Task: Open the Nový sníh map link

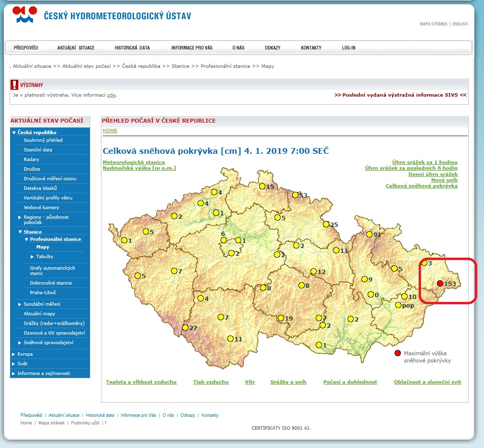Action: click(x=444, y=180)
